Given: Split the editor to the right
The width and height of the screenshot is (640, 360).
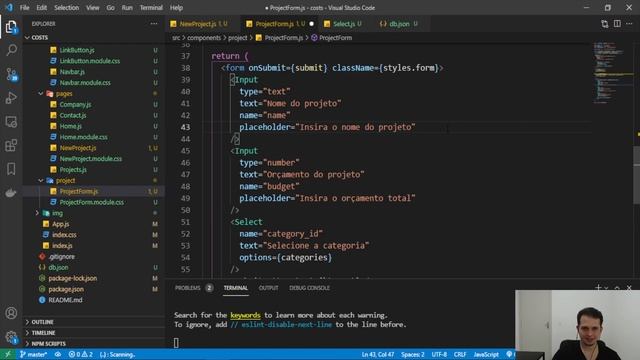Looking at the screenshot, I should pos(617,24).
